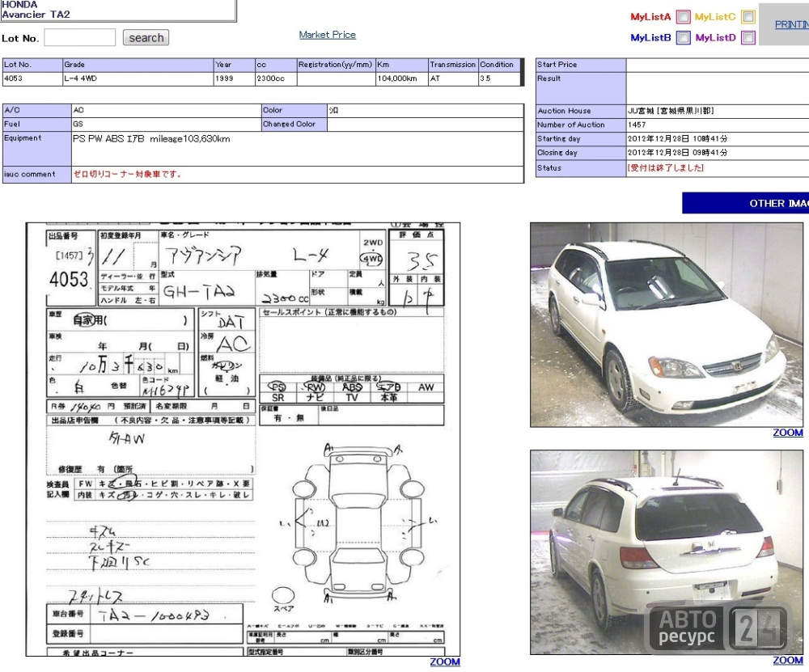Viewport: 809px width, 672px height.
Task: Click ZOOM under the auction sheet
Action: (445, 661)
